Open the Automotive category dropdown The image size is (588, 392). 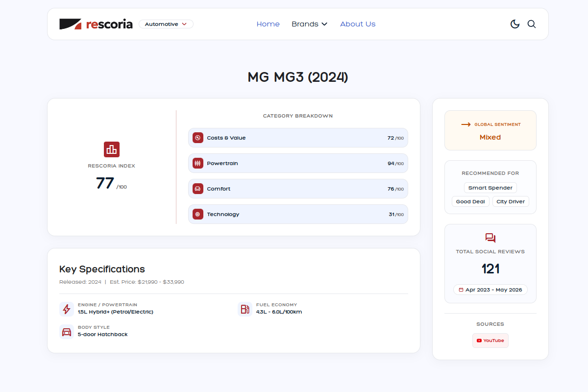pyautogui.click(x=166, y=24)
